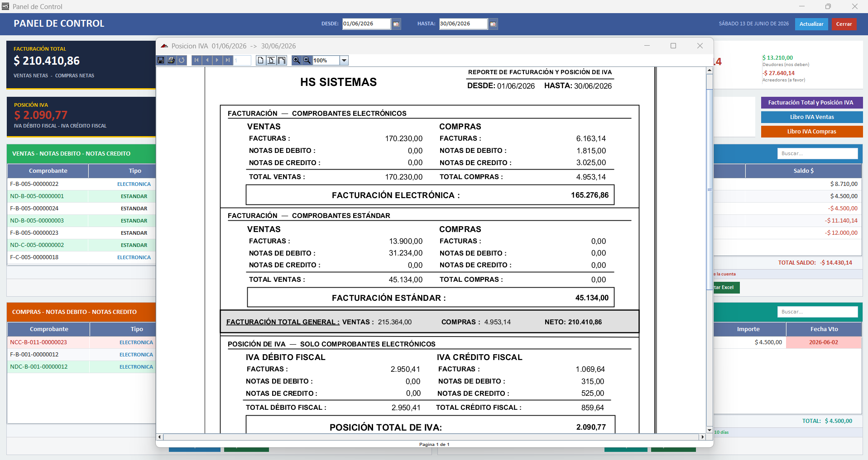Click the saldo value -$ 11.140,14
Screen dimensions: 868x460
[841, 221]
